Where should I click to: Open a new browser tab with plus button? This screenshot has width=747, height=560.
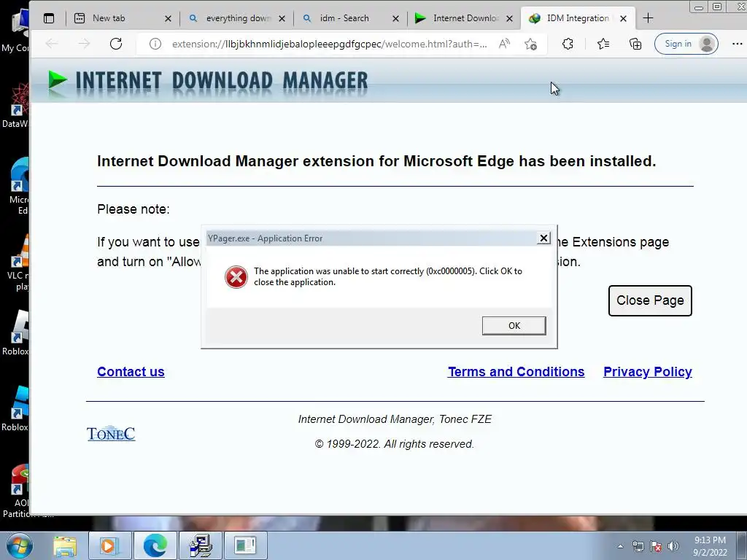point(648,18)
